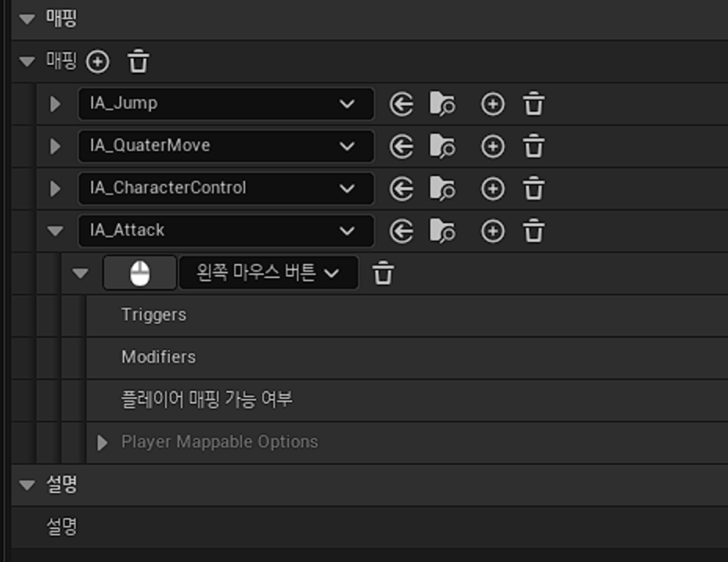
Task: Open the IA_QuaterMove action dropdown
Action: point(226,146)
